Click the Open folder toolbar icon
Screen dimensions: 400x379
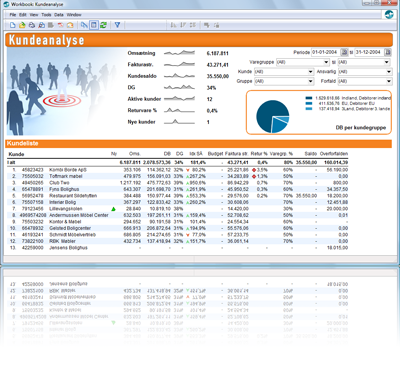coord(22,25)
